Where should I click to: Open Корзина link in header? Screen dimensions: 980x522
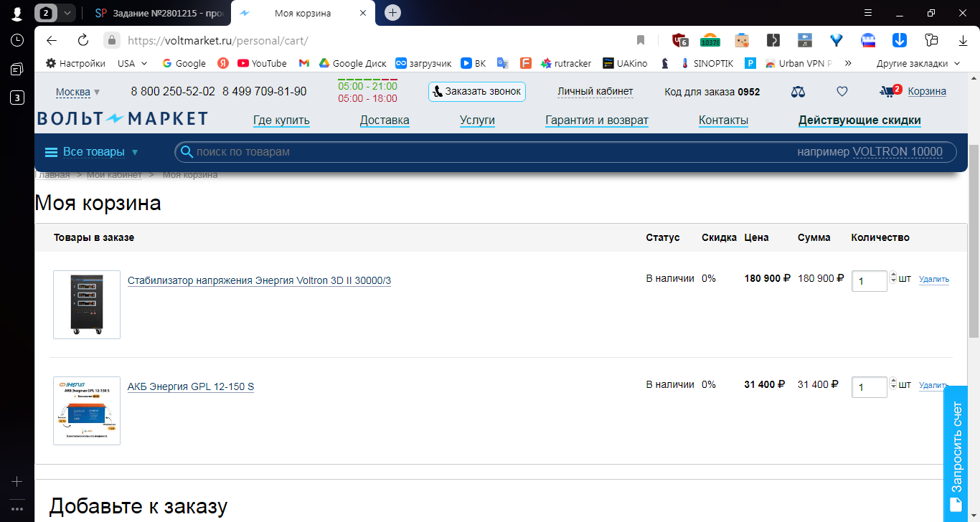[927, 92]
